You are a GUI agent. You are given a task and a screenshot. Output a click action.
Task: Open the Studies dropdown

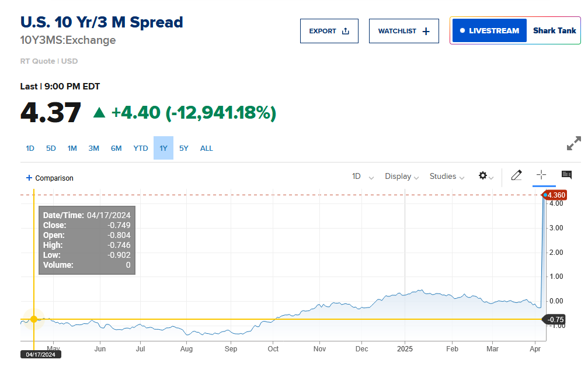(x=447, y=177)
